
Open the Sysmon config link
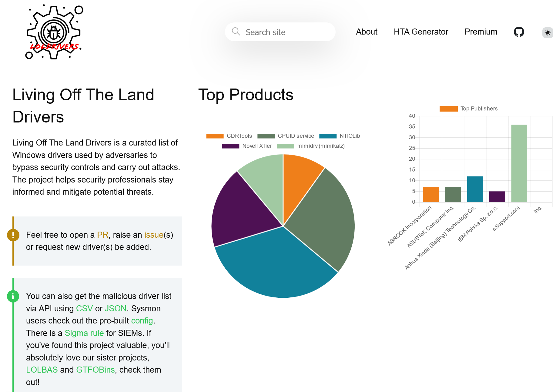tap(142, 321)
